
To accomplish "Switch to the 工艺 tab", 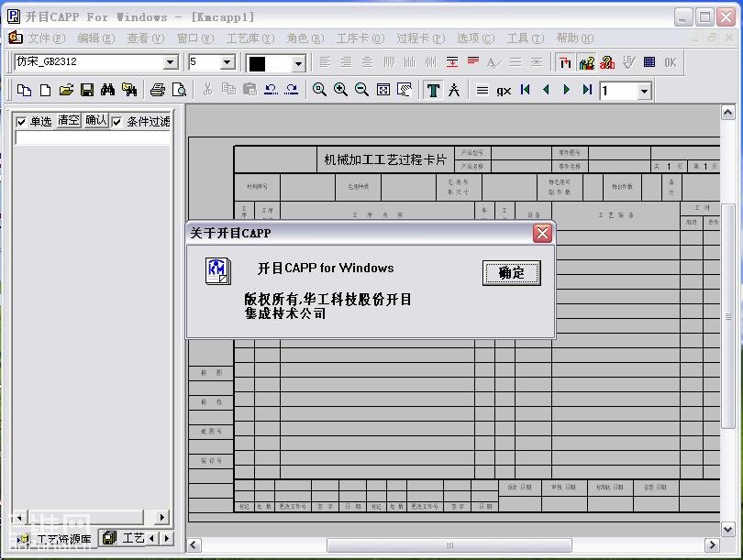I will tap(124, 538).
